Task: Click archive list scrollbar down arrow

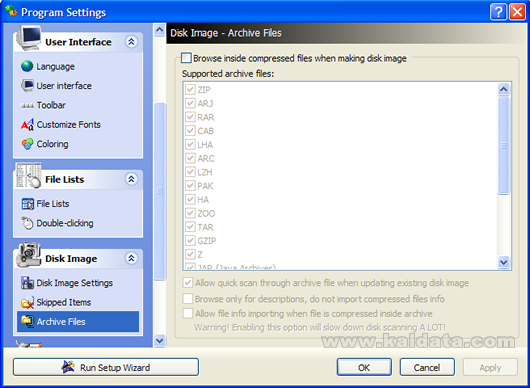Action: pos(504,262)
